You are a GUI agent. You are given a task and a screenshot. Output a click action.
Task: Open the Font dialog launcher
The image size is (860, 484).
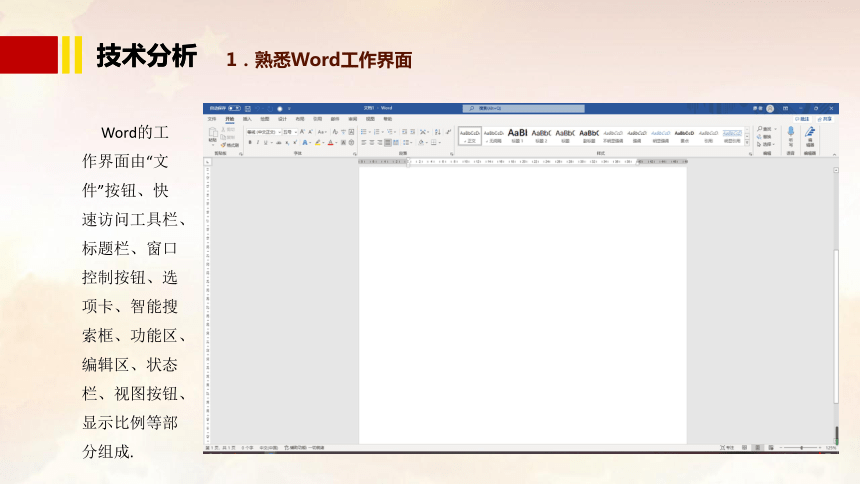point(354,154)
